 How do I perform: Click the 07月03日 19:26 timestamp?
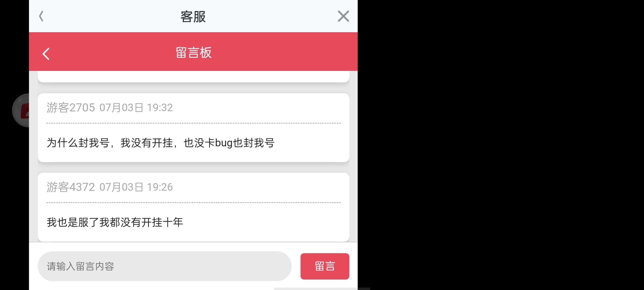tap(136, 187)
